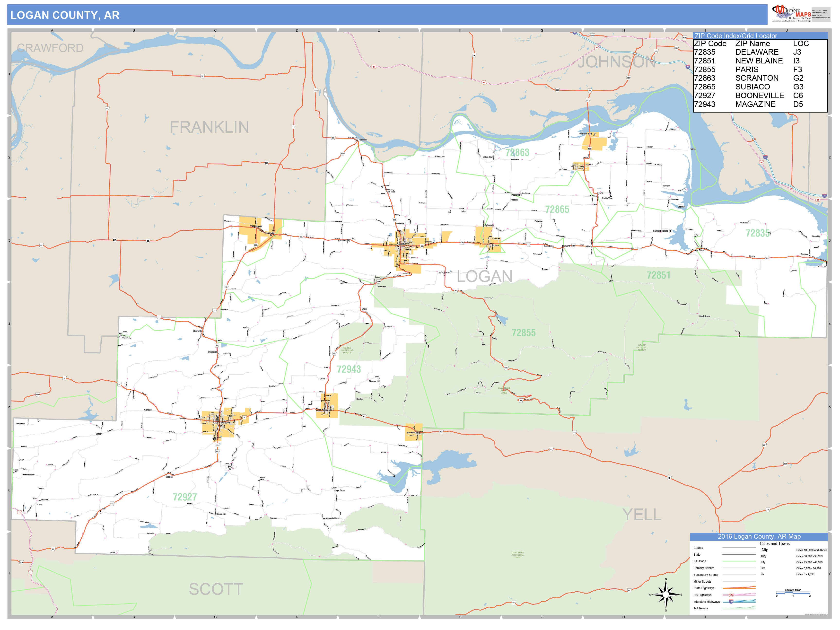This screenshot has width=840, height=630.
Task: Click the Primary Streets legend entry
Action: [x=704, y=568]
